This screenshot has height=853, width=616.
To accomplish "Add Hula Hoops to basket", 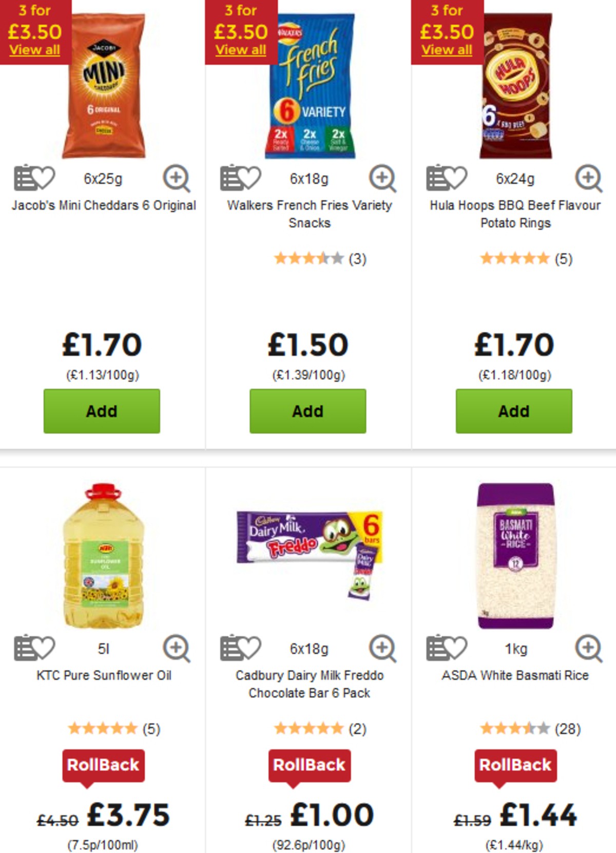I will [x=513, y=411].
